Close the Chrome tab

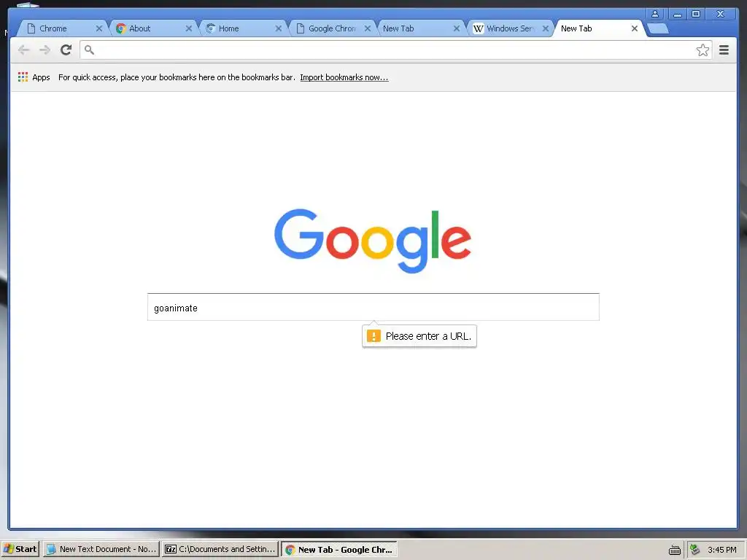coord(99,28)
